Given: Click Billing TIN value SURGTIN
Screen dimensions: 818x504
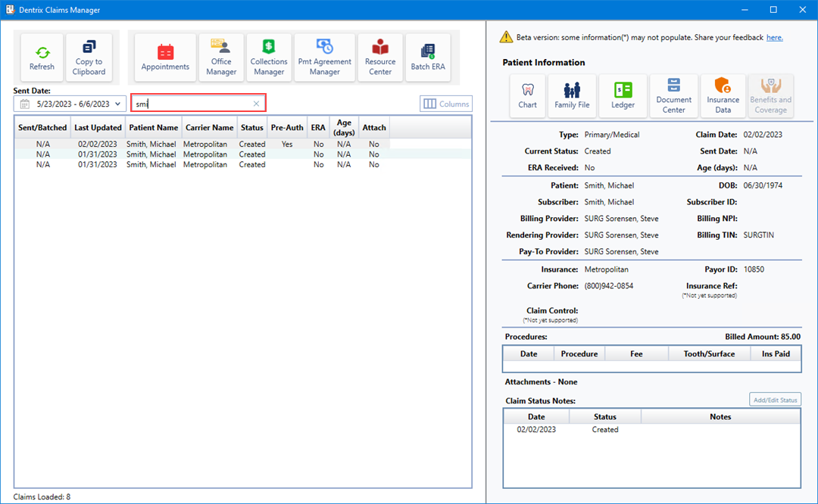Looking at the screenshot, I should [758, 235].
